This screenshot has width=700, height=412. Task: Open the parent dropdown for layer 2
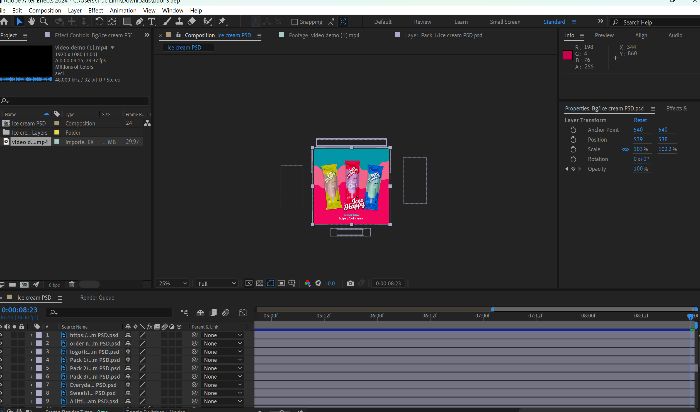222,343
